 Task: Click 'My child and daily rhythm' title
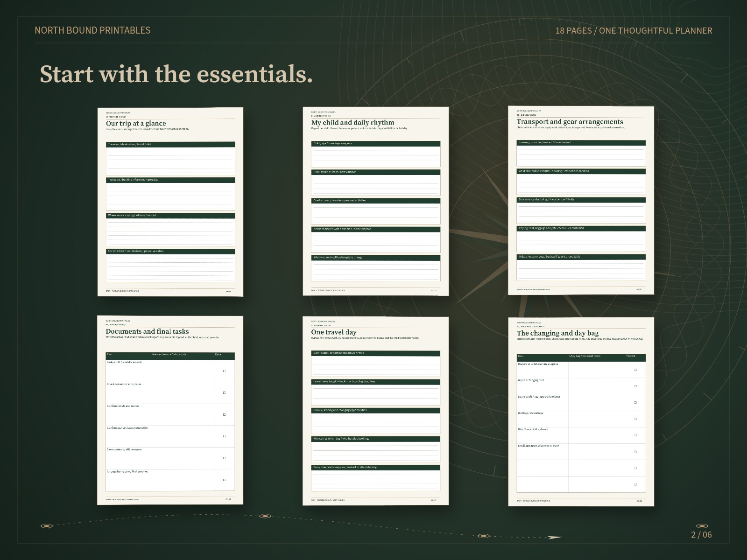pos(353,122)
